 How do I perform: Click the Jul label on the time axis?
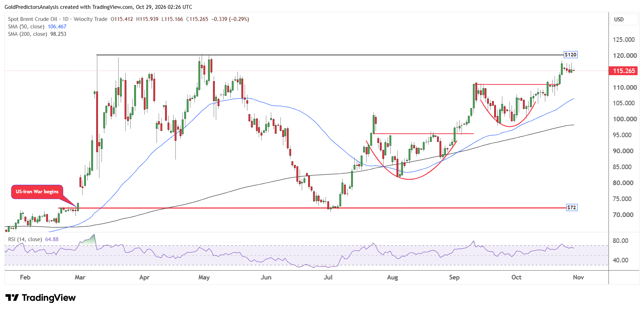328,277
